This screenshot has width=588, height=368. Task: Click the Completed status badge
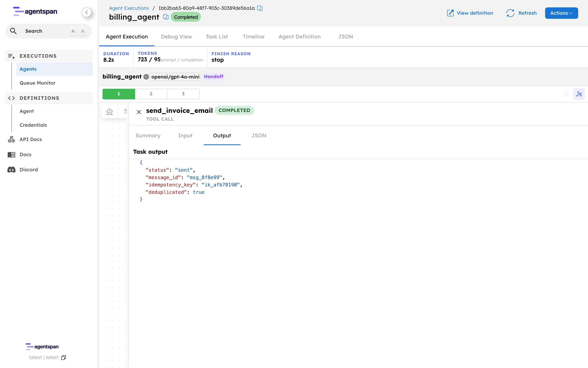click(186, 17)
